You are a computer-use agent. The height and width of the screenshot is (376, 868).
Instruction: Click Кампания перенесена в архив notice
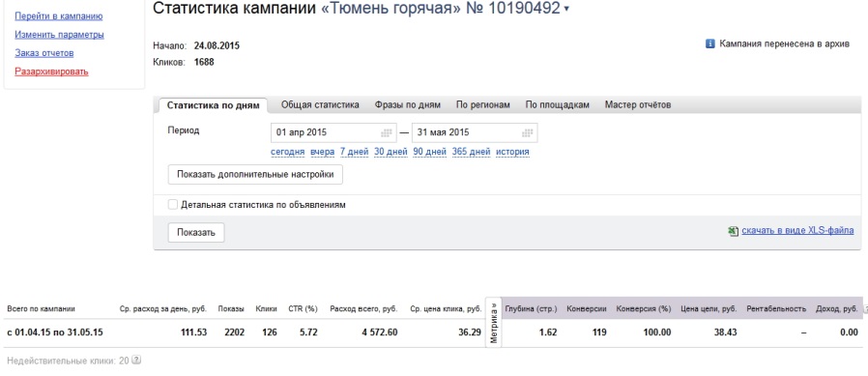click(784, 43)
